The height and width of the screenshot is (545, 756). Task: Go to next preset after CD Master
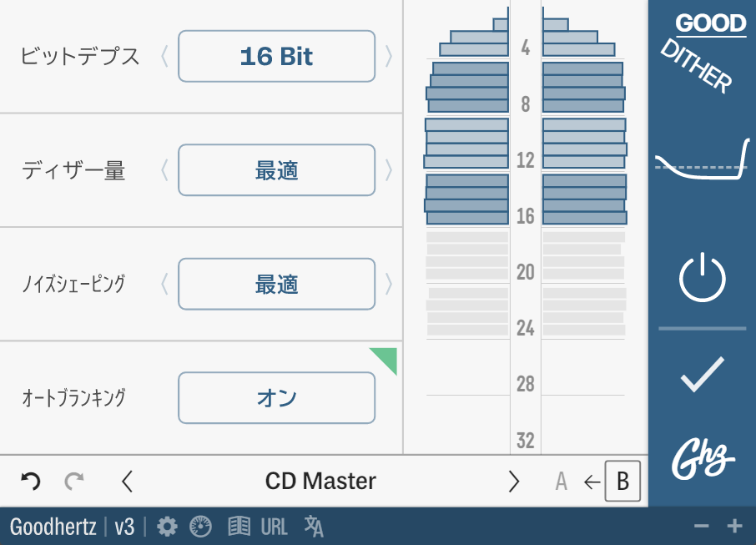514,482
